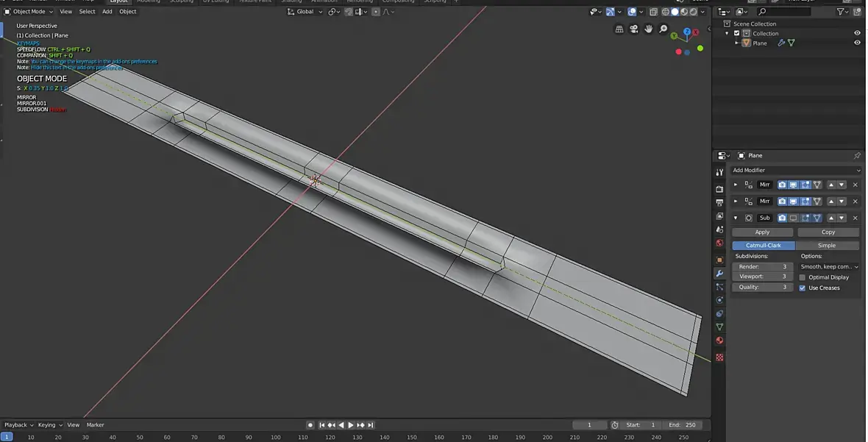
Task: Switch to solid viewport shading mode
Action: (x=675, y=12)
